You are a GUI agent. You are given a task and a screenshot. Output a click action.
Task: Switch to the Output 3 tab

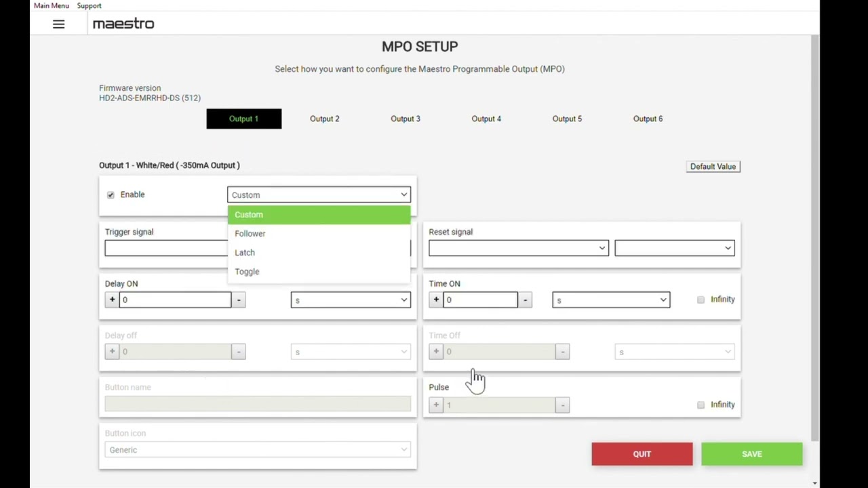tap(406, 119)
